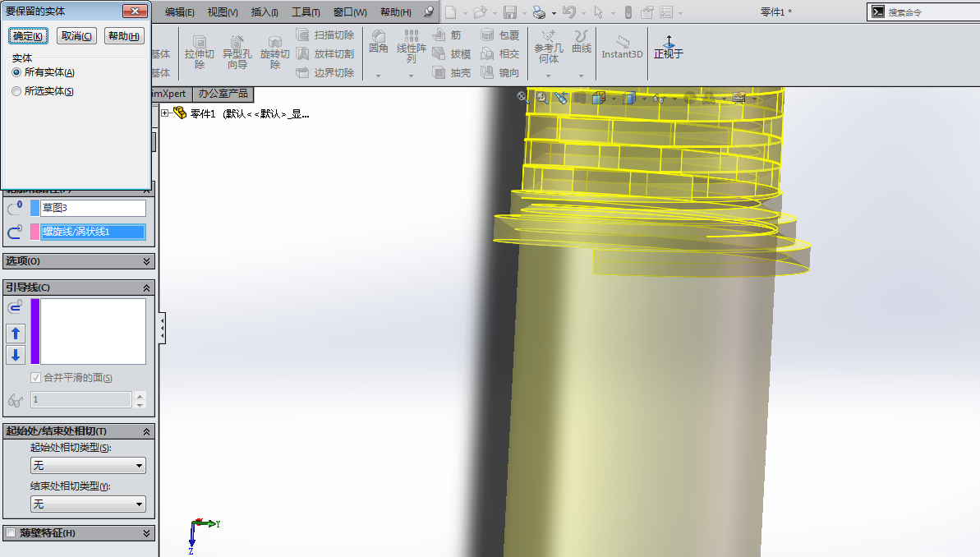The height and width of the screenshot is (557, 980).
Task: Click the pushpin icon beside the menu bar
Action: coord(429,12)
